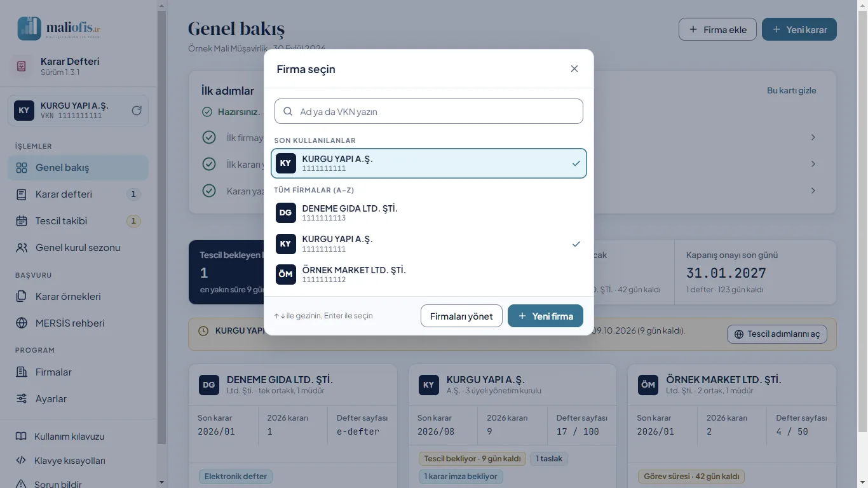Click the search field for Ad ya da VKN

click(429, 111)
